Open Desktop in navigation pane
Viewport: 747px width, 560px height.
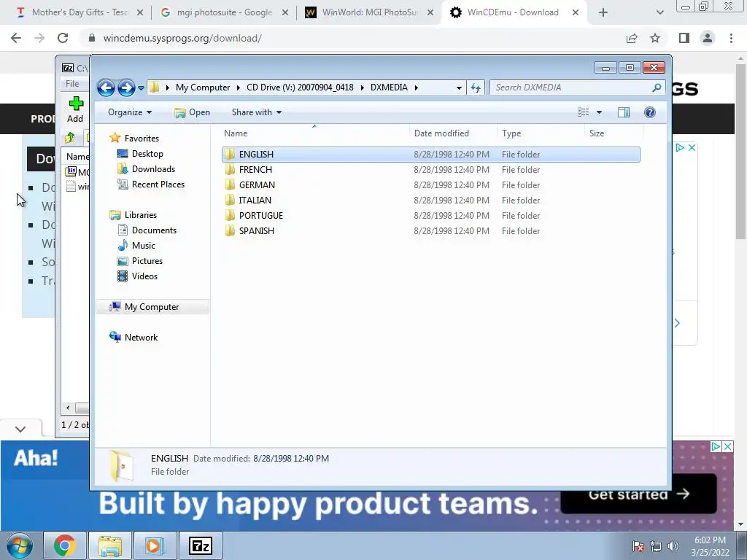click(147, 154)
